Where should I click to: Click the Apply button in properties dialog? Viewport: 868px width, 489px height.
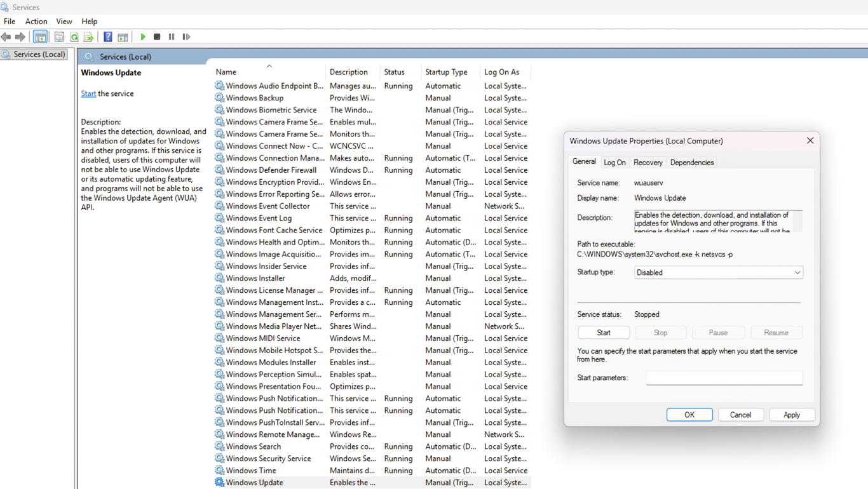click(x=791, y=415)
